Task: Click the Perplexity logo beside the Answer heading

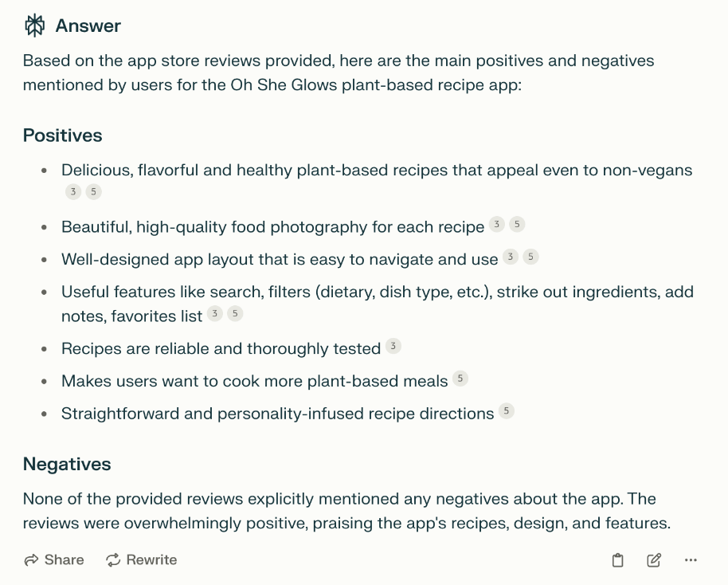Action: (33, 25)
